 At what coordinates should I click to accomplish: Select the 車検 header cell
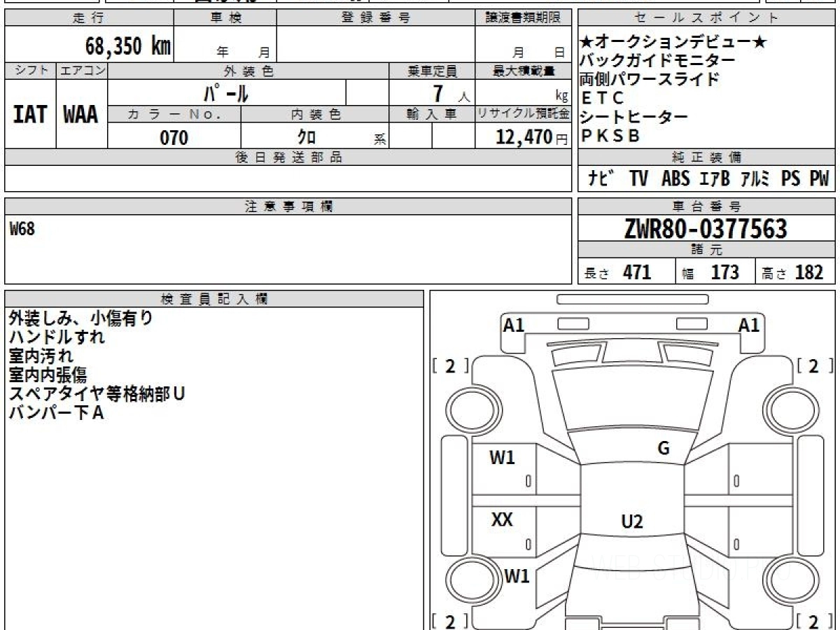coord(225,17)
